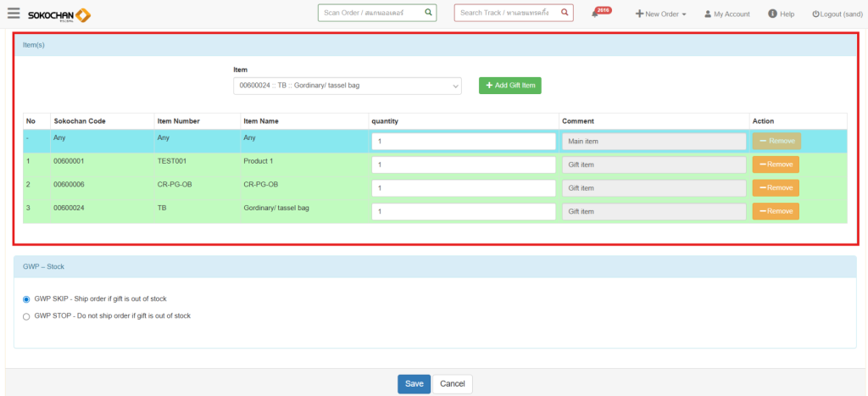Save the gift item settings
Viewport: 868px width, 396px height.
414,384
